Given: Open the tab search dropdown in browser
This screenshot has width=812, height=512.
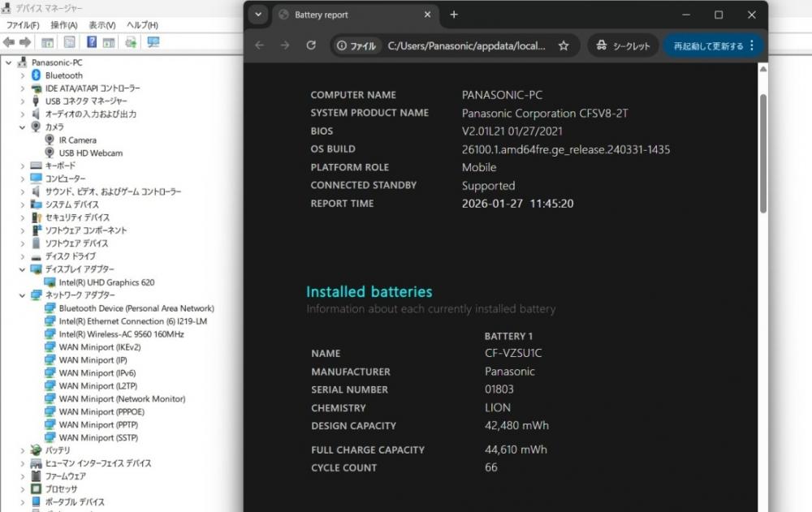Looking at the screenshot, I should (x=258, y=15).
